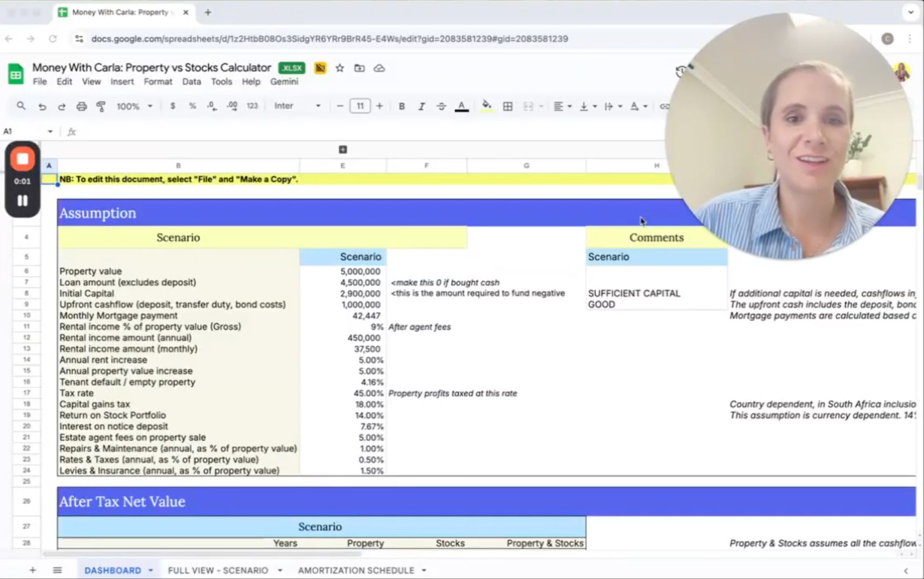
Task: Format selection as percent
Action: click(192, 106)
